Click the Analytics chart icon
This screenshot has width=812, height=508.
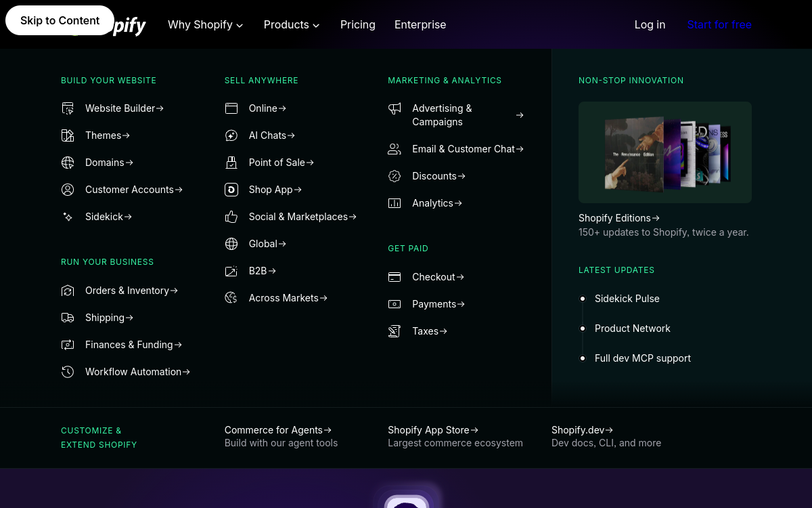[x=394, y=203]
